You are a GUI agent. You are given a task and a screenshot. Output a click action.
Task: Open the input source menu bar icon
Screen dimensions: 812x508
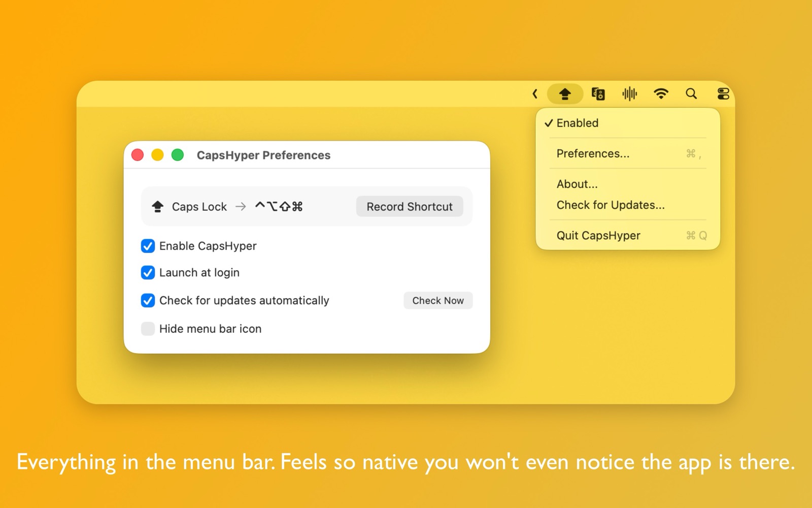(x=598, y=94)
